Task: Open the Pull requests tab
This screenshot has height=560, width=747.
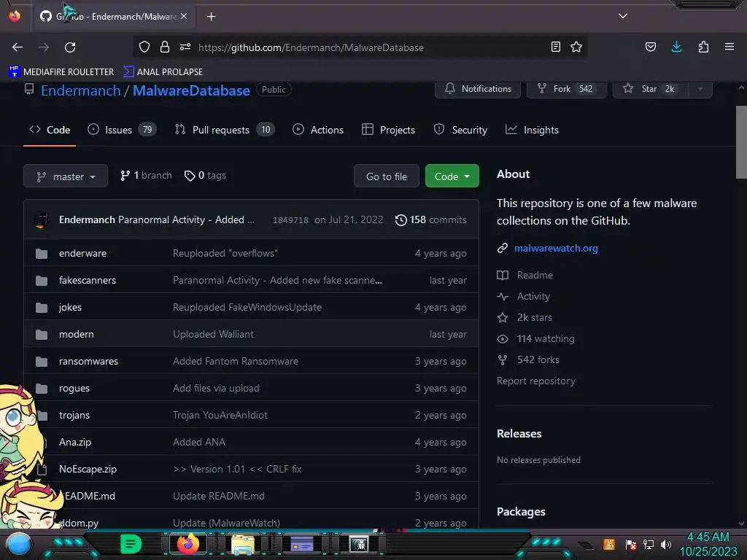Action: point(225,130)
